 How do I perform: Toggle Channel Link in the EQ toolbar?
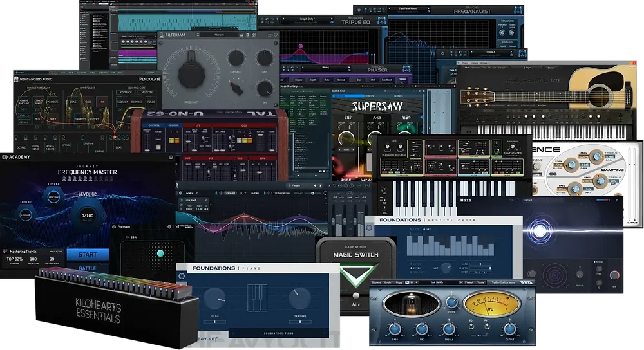click(x=282, y=193)
